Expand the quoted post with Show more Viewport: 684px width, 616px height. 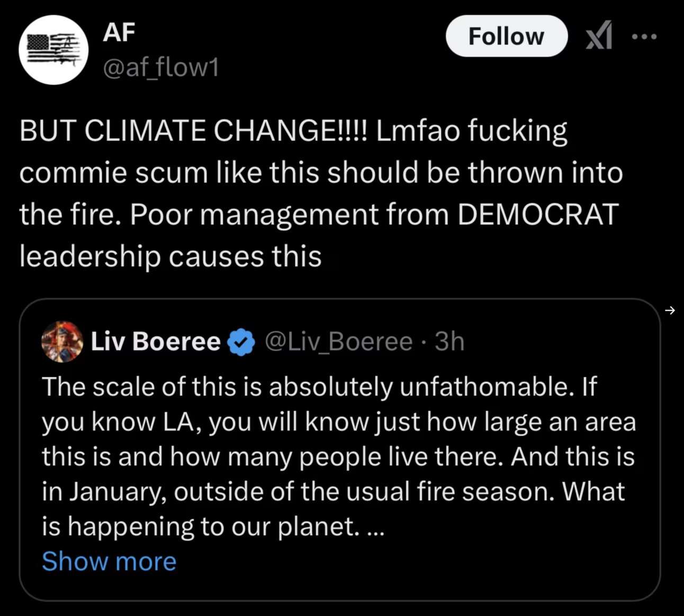[x=109, y=561]
